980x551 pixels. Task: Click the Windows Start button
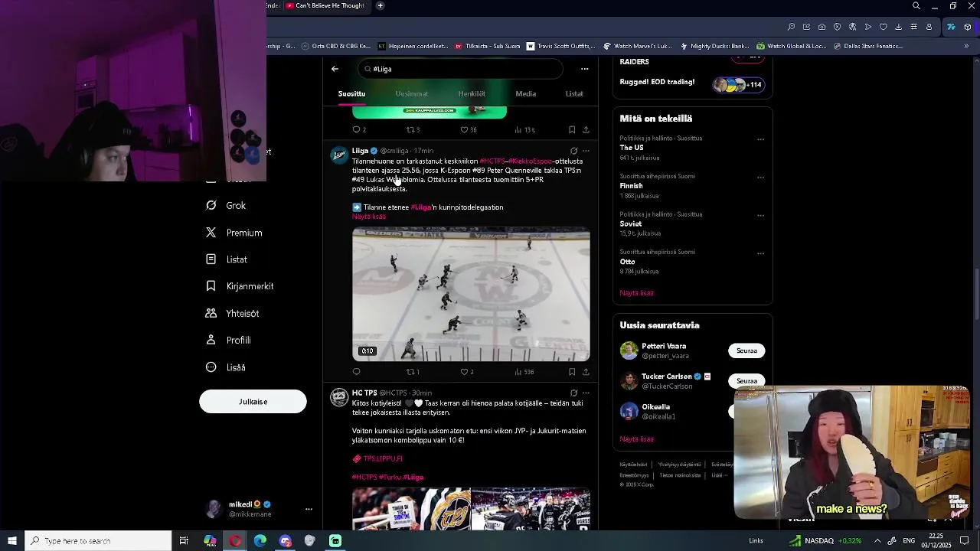pyautogui.click(x=12, y=541)
